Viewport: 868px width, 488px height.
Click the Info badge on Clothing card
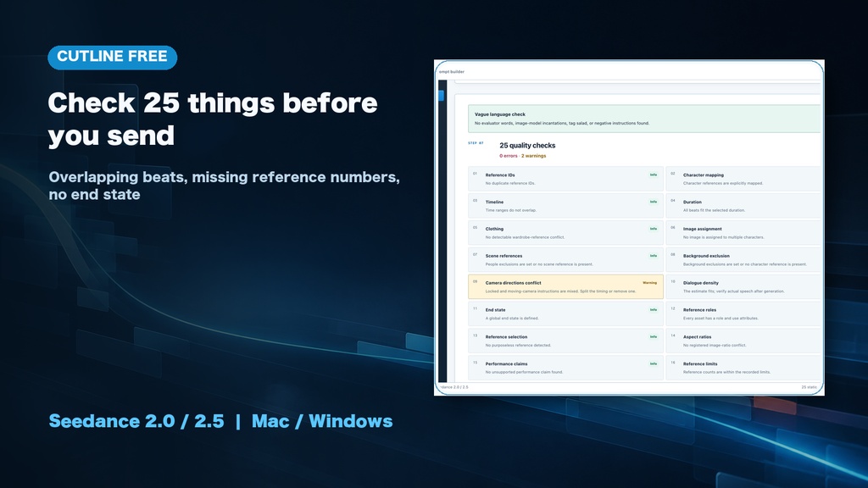click(x=654, y=229)
